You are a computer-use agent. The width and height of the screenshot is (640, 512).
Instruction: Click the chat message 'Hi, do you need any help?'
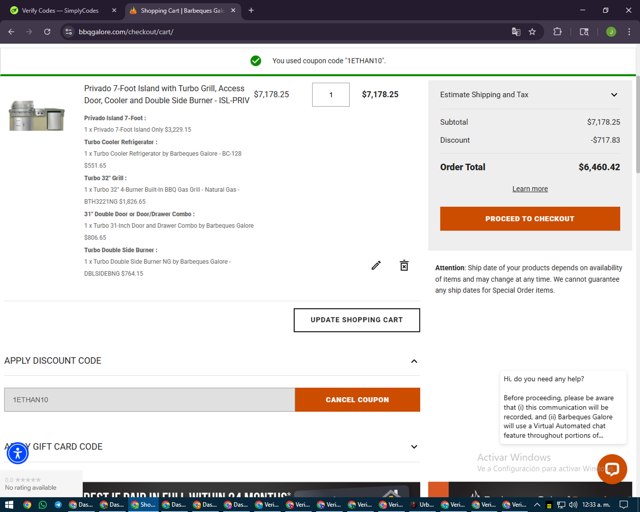pyautogui.click(x=543, y=379)
